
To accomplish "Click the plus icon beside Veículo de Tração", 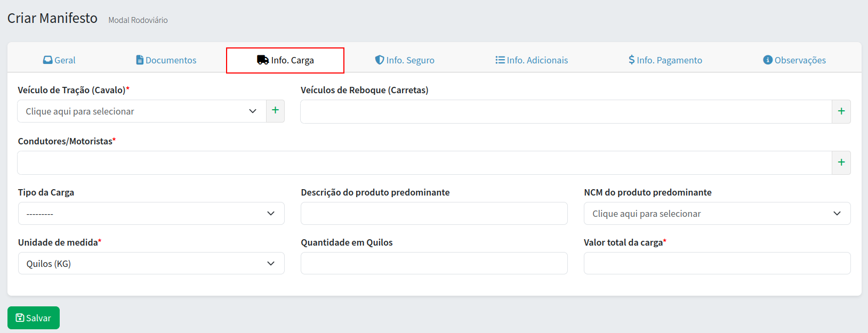I will 275,111.
